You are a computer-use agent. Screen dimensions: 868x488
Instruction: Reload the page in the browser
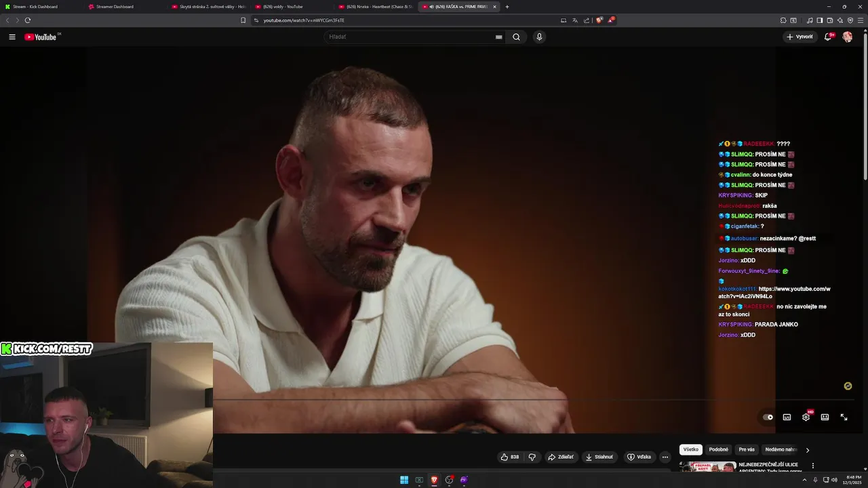click(x=28, y=20)
